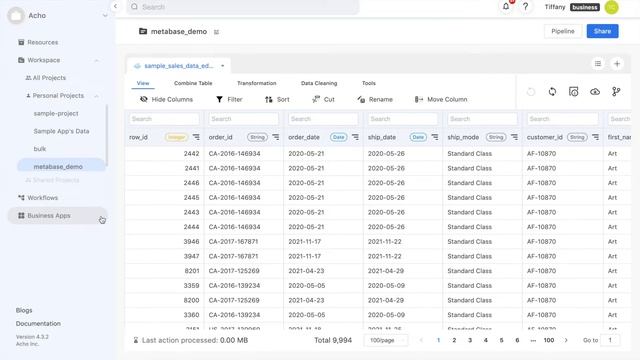This screenshot has width=640, height=360.
Task: Switch to Combine Table tab
Action: point(193,83)
